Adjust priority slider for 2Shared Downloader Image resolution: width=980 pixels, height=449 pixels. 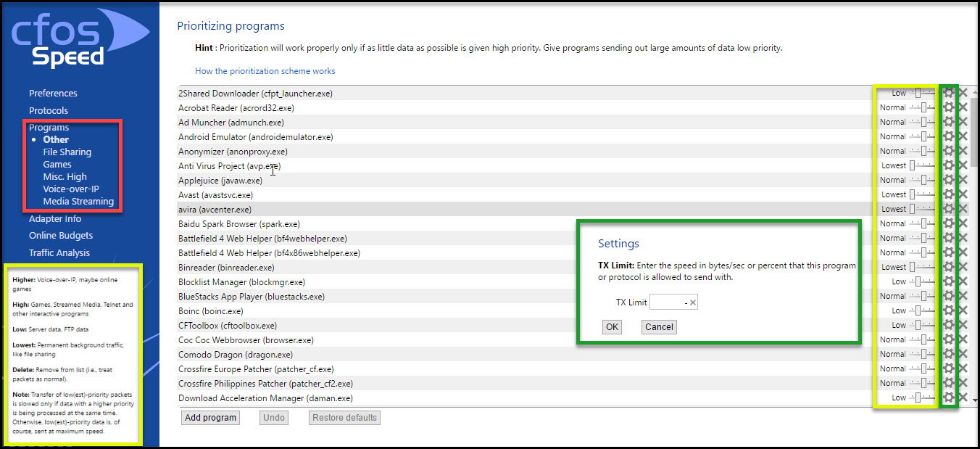tap(922, 93)
